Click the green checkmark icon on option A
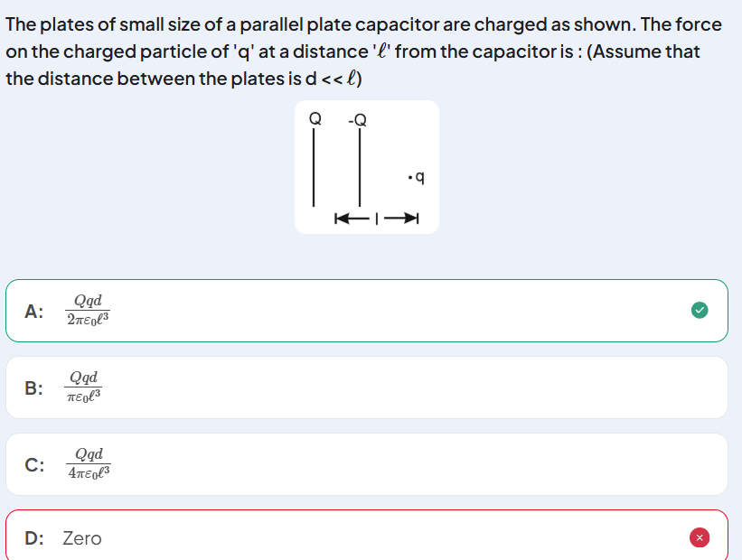742x560 pixels. [700, 311]
